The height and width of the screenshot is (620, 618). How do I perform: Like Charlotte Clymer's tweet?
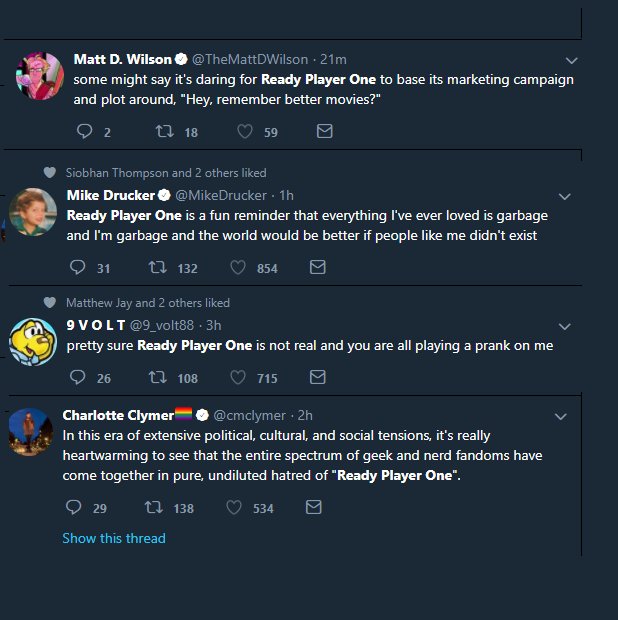pos(235,508)
